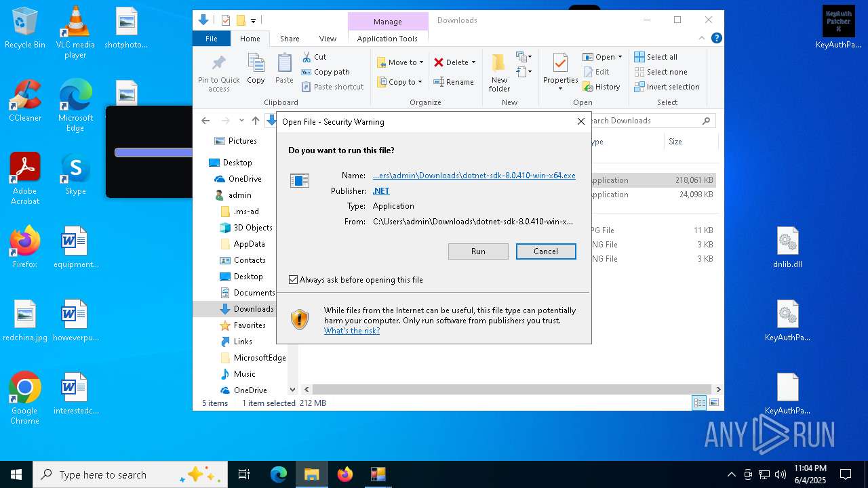868x488 pixels.
Task: Open the Application Tools tab
Action: click(387, 39)
